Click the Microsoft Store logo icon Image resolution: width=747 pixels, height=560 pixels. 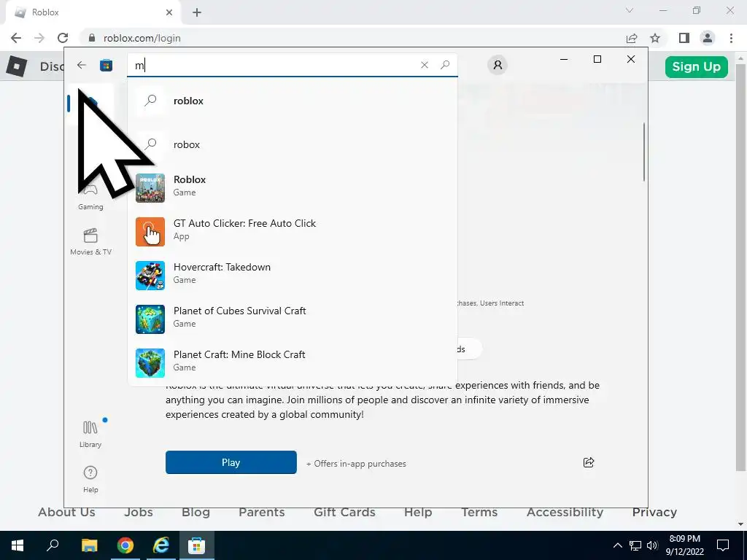(106, 65)
